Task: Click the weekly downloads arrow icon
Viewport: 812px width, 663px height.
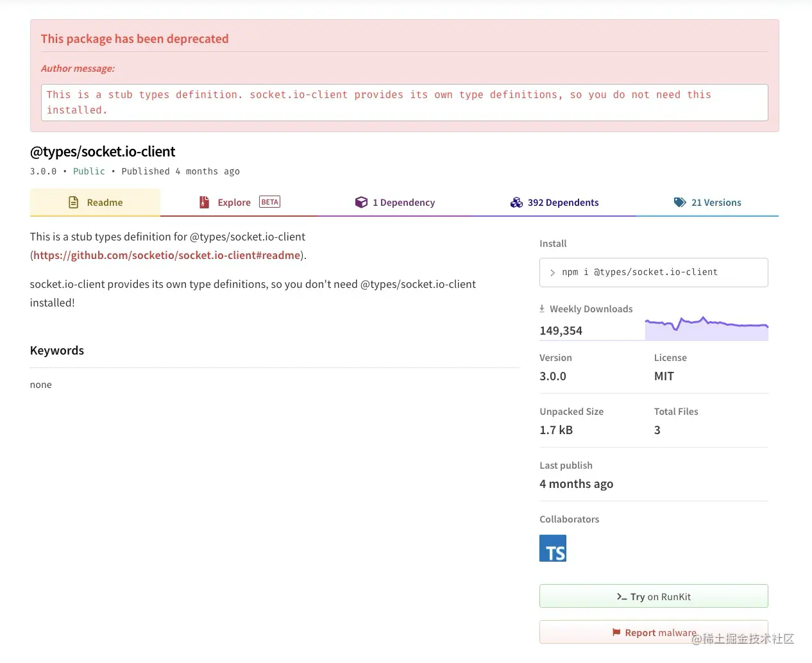Action: tap(542, 308)
